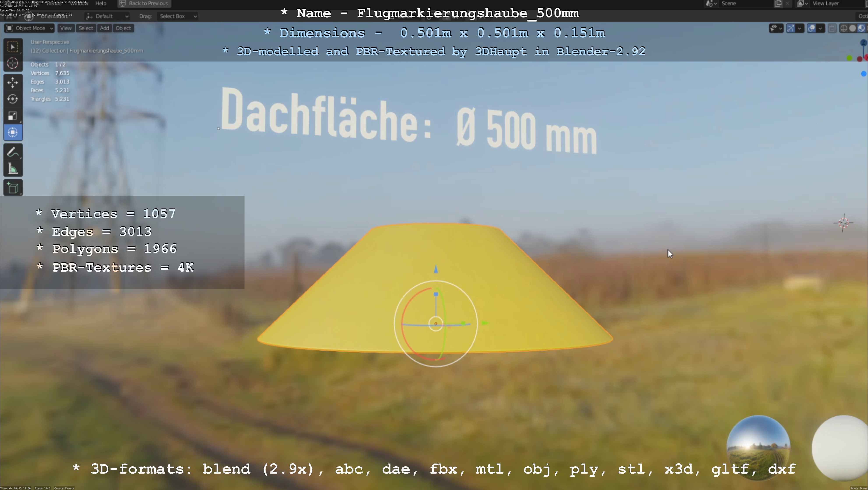Click the blue Z move arrow gizmo
868x490 pixels.
(x=436, y=269)
